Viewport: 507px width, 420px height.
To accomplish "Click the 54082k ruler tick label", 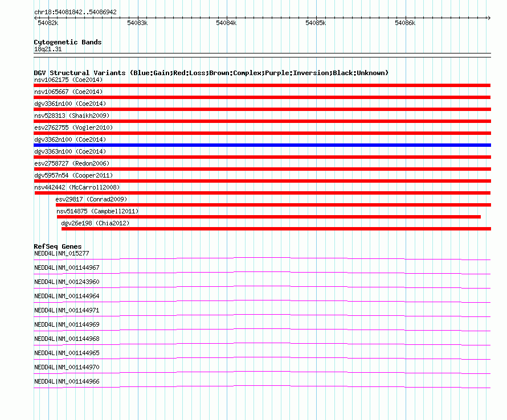I will [48, 23].
